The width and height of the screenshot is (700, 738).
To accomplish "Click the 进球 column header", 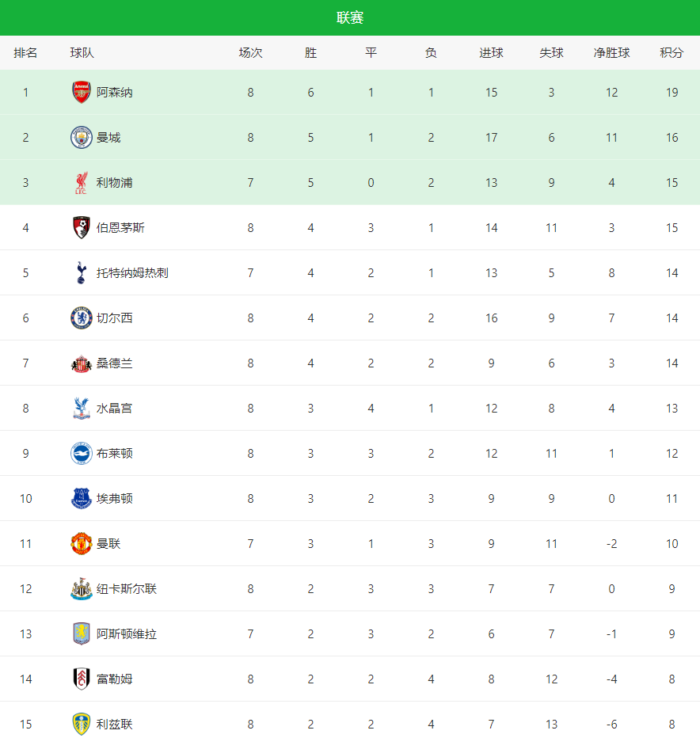I will pos(491,53).
